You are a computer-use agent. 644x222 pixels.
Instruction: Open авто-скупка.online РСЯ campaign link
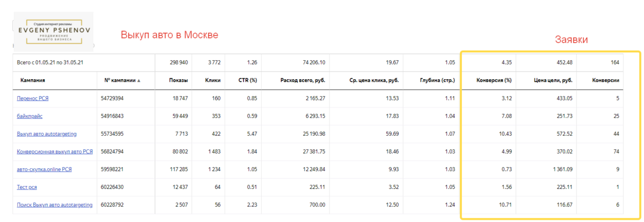(44, 169)
